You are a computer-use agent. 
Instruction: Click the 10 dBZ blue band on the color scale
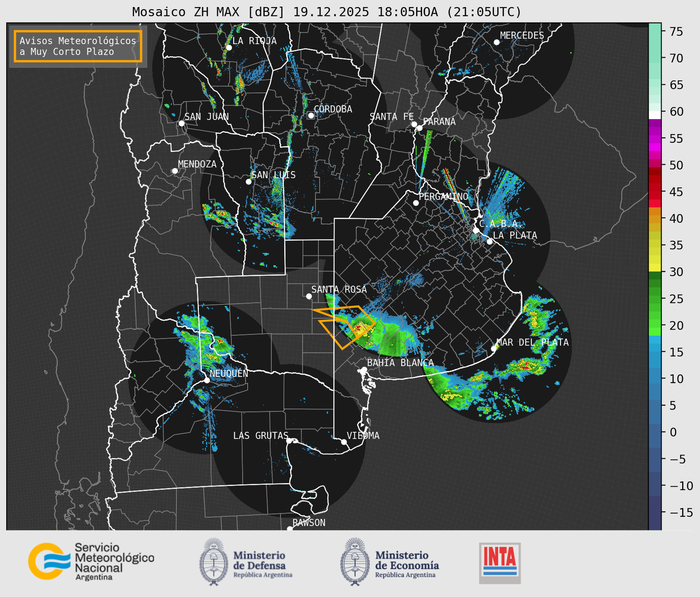[x=655, y=379]
